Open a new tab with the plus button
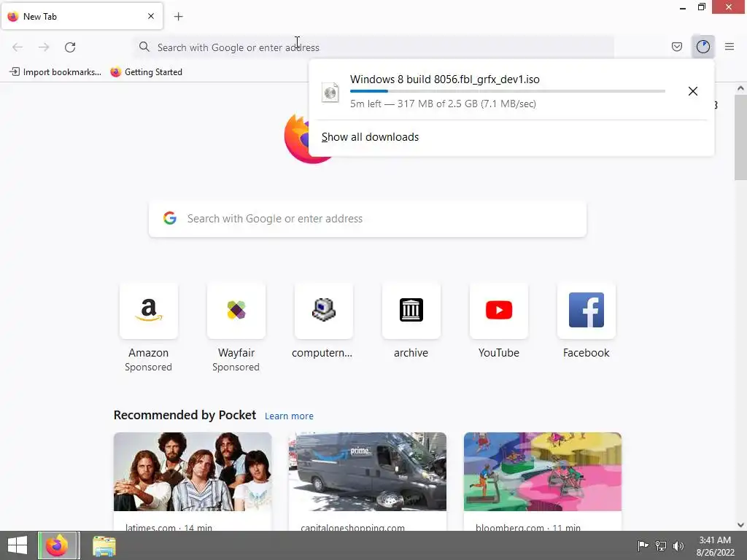This screenshot has width=747, height=560. (178, 17)
